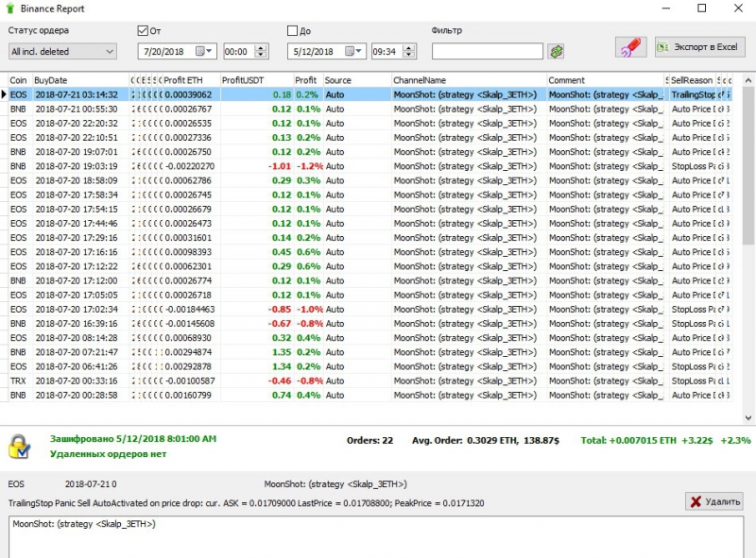Click into the Фильтр text field
The height and width of the screenshot is (558, 756).
(x=487, y=51)
